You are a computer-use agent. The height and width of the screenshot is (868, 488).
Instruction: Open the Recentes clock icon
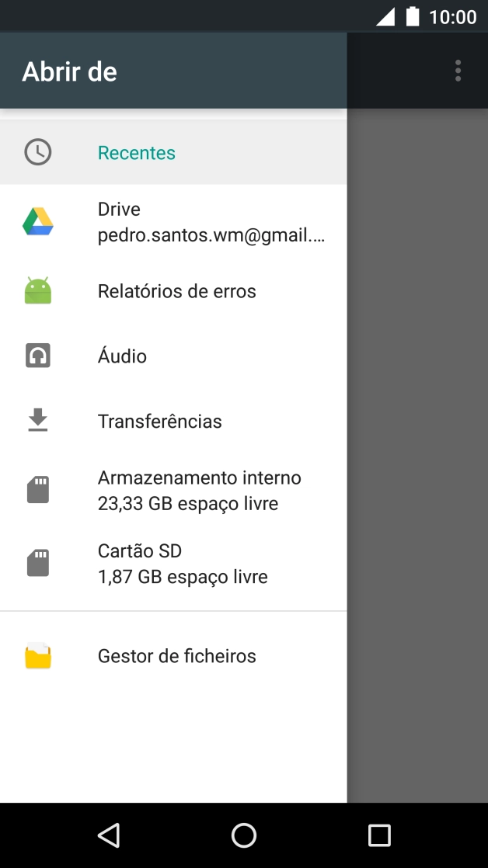38,152
